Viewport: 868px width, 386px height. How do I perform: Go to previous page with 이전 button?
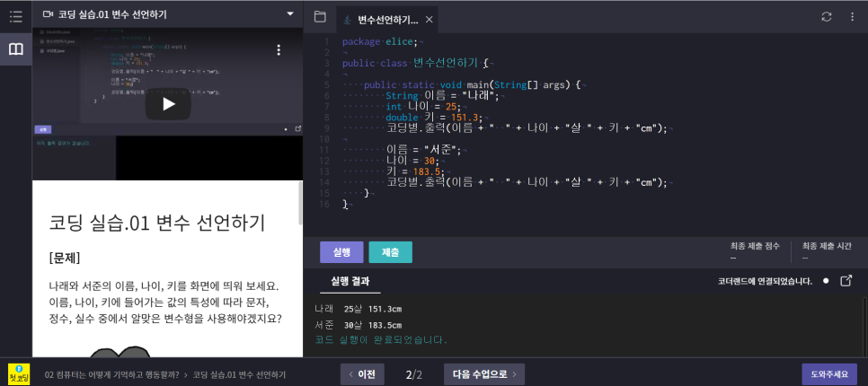click(363, 374)
